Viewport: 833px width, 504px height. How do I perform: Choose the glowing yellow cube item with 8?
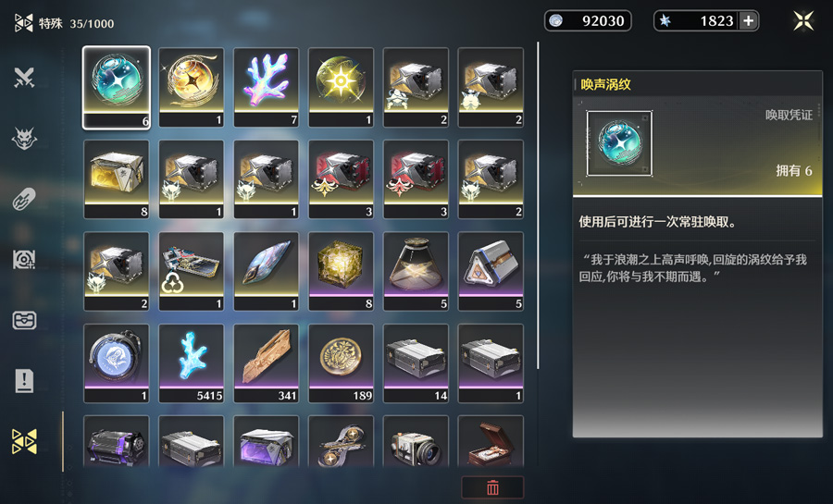341,271
